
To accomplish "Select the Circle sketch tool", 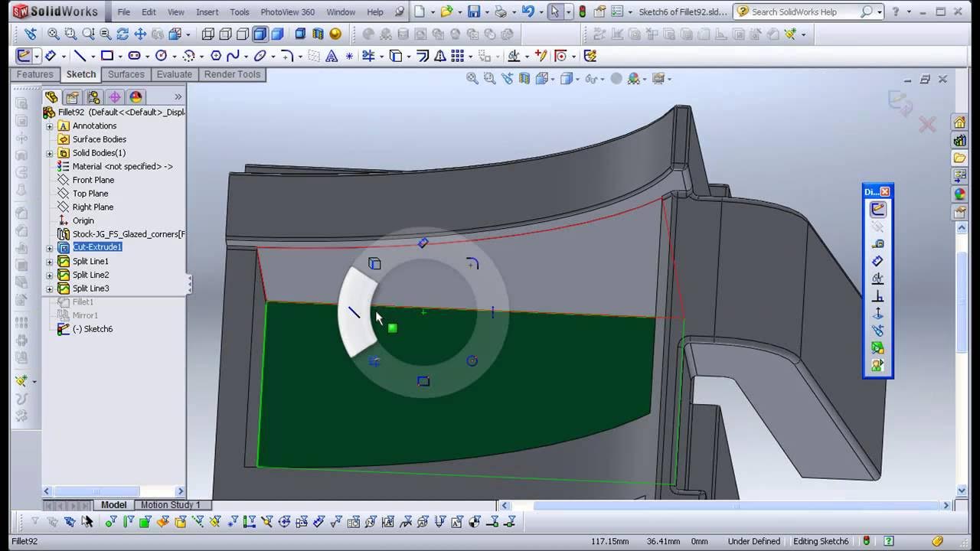I will 161,56.
